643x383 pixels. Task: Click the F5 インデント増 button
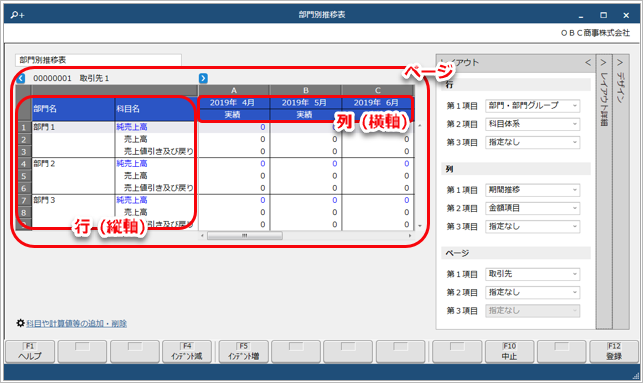[244, 351]
